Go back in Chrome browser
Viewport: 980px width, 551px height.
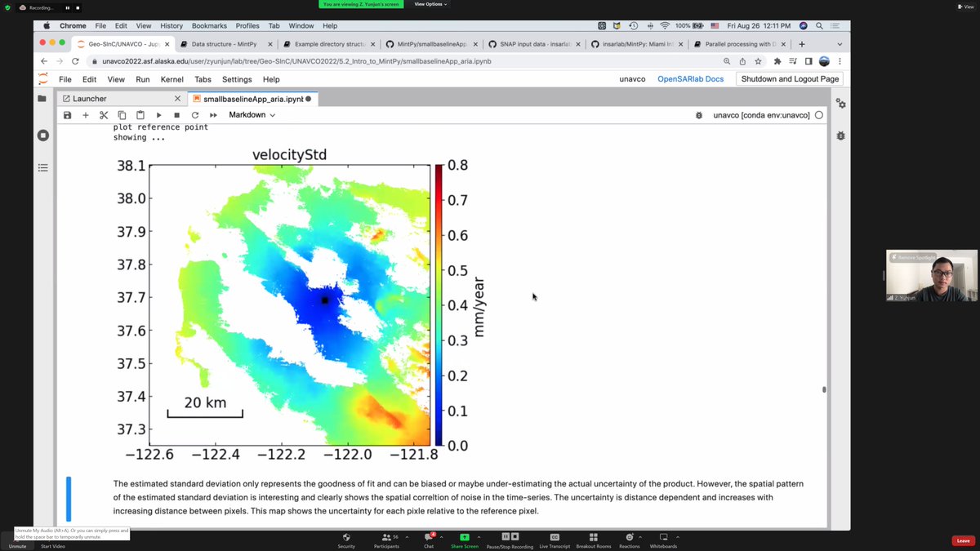coord(45,61)
